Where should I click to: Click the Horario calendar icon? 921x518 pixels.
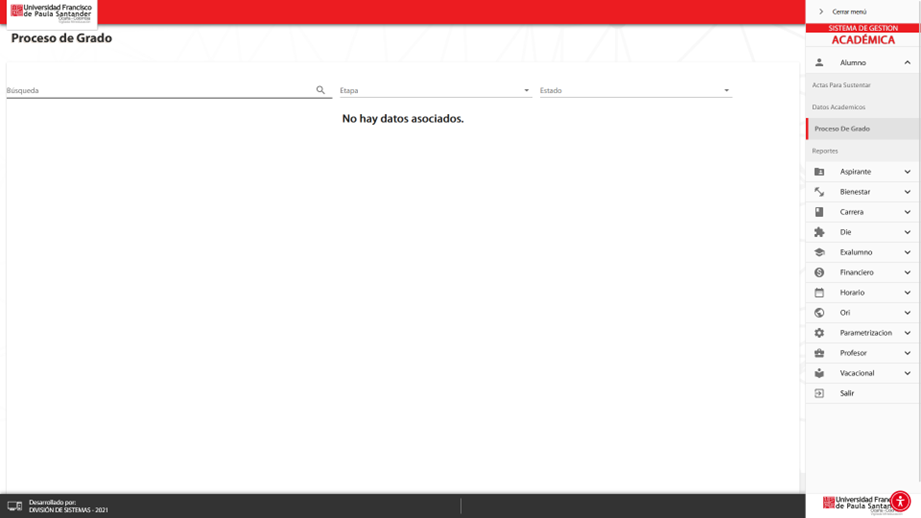[x=819, y=293]
